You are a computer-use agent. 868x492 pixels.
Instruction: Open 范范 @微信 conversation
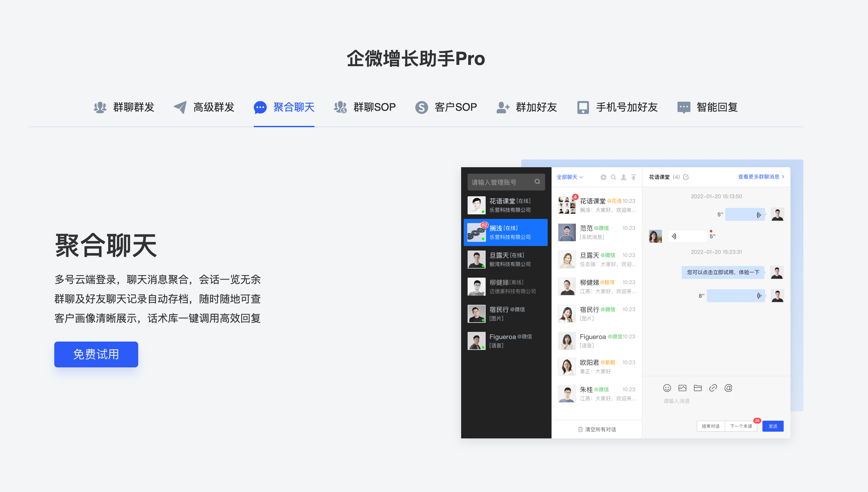point(596,232)
